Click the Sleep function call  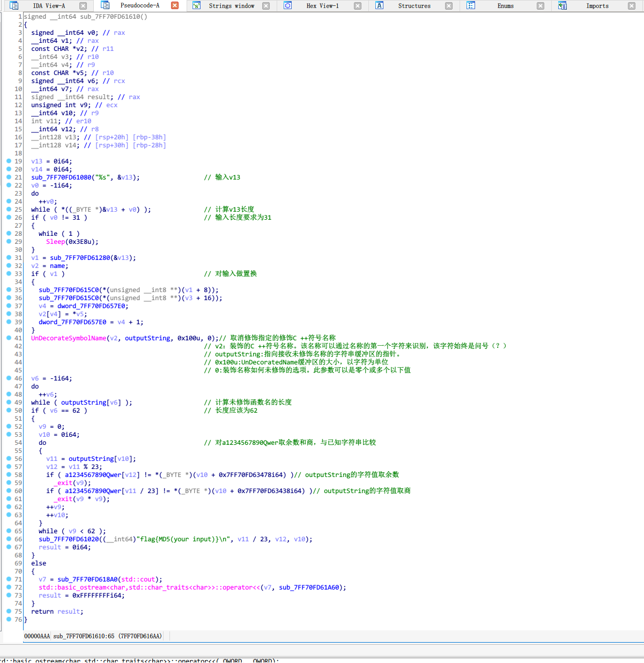(x=55, y=242)
